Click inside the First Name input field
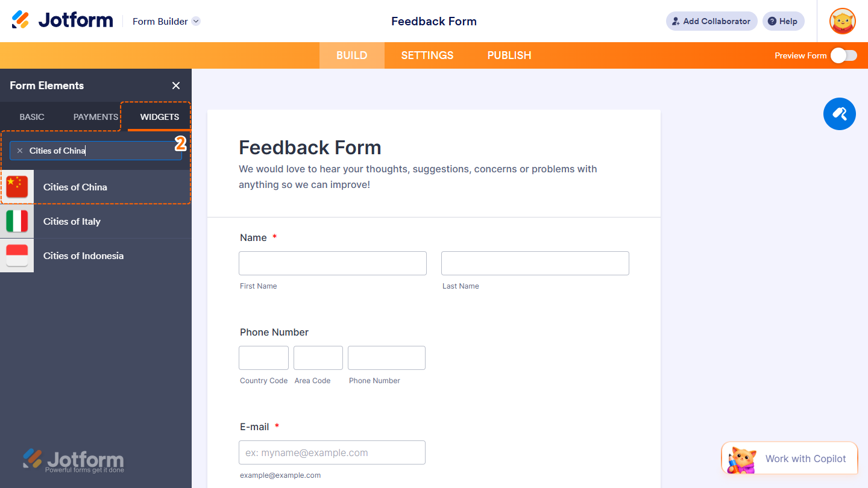Screen dimensions: 868x488 332,263
